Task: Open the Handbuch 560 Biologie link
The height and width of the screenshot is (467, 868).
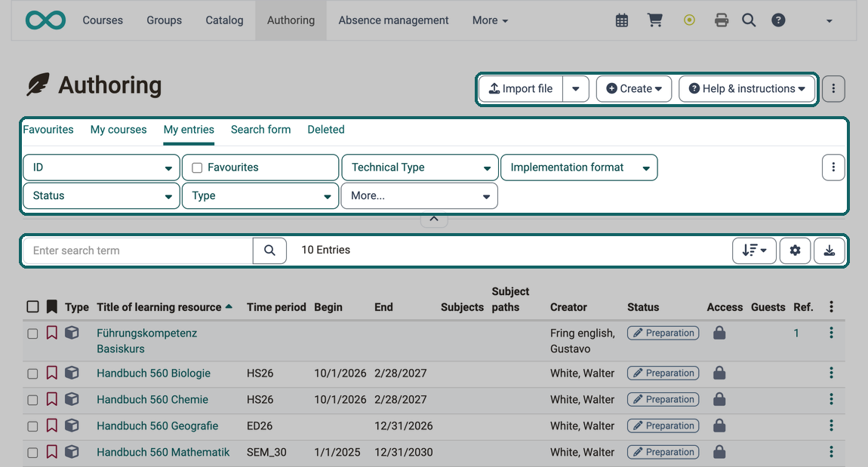Action: click(x=153, y=373)
